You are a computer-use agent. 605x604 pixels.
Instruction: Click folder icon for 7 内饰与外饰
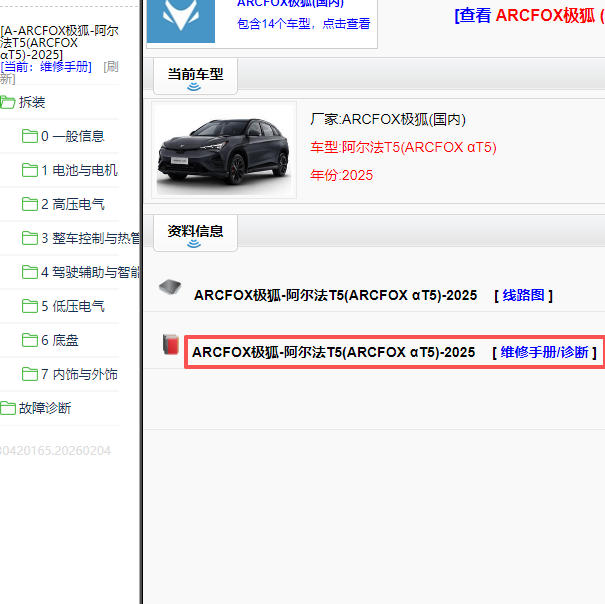point(30,374)
